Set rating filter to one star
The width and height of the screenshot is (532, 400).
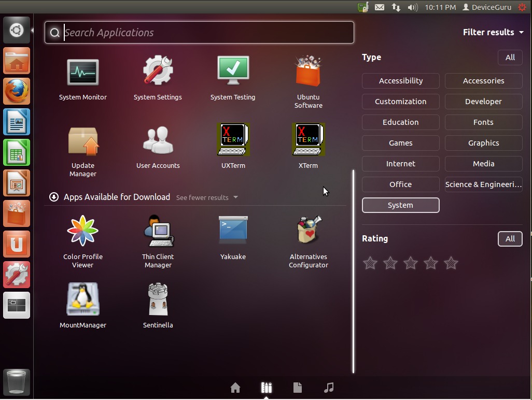370,263
